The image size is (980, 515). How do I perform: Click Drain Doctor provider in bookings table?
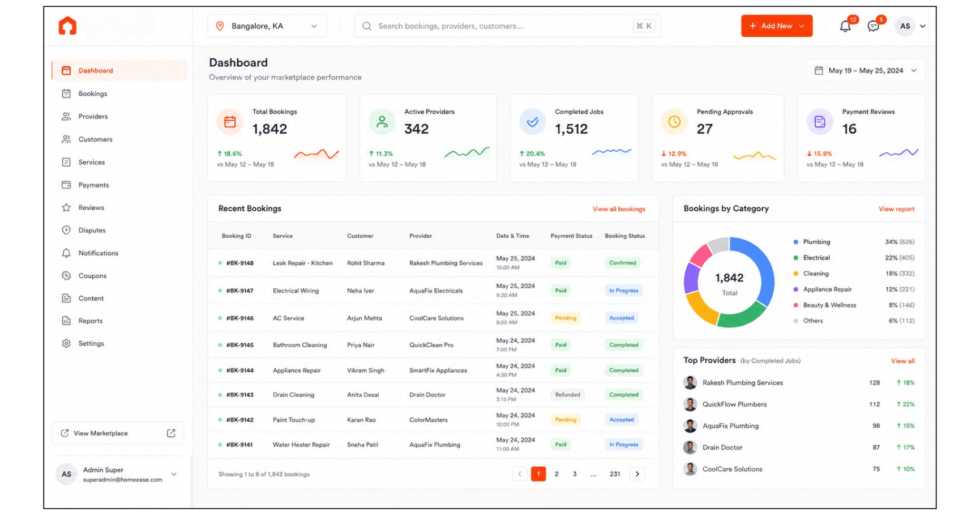(427, 395)
